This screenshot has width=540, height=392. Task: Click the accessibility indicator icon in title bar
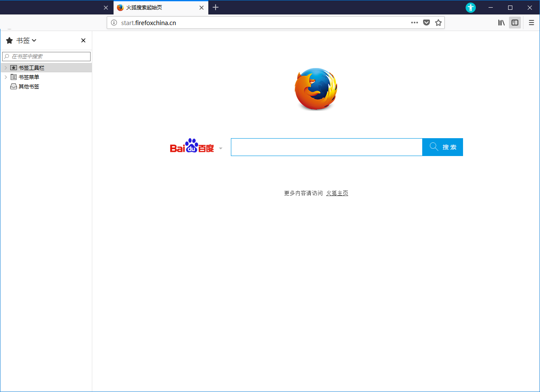[x=471, y=7]
